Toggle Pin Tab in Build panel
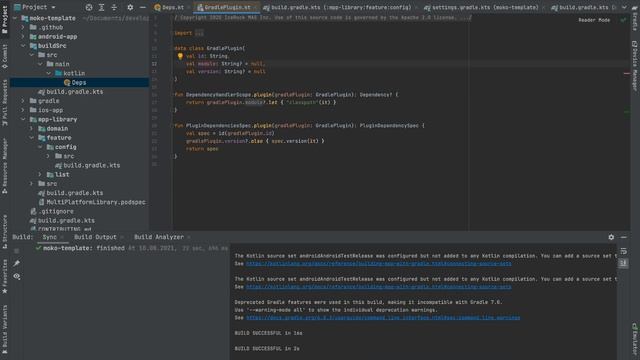This screenshot has width=640, height=360. point(17,263)
